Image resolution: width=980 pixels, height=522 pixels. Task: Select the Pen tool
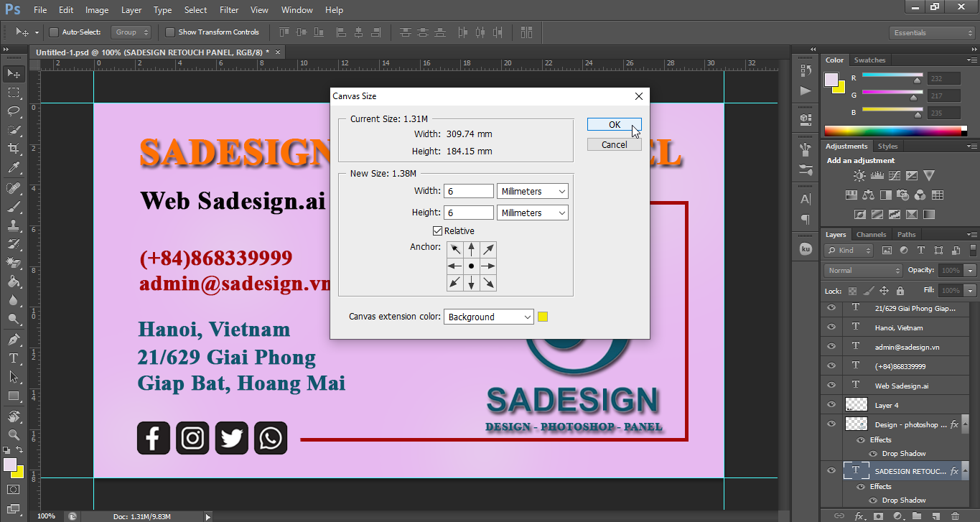coord(13,339)
